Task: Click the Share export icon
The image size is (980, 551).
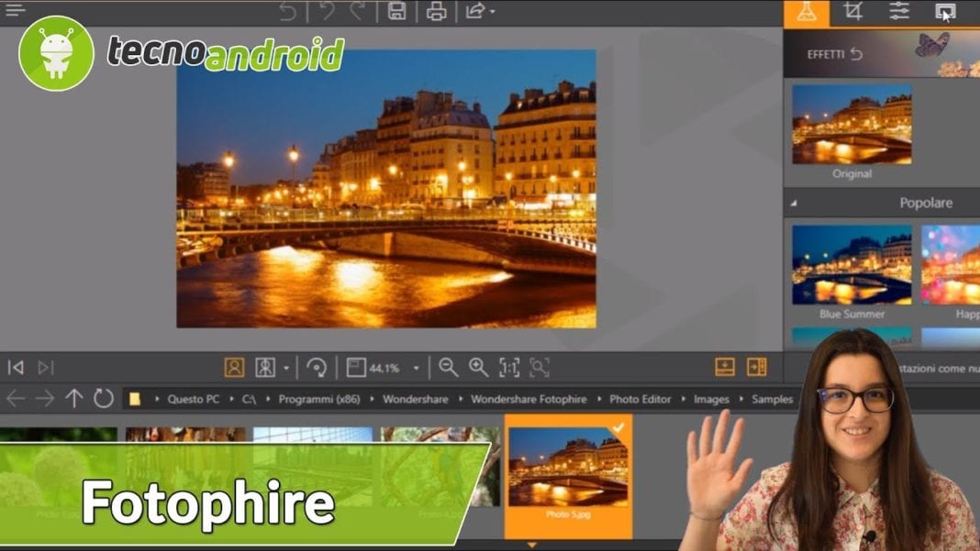Action: (475, 11)
